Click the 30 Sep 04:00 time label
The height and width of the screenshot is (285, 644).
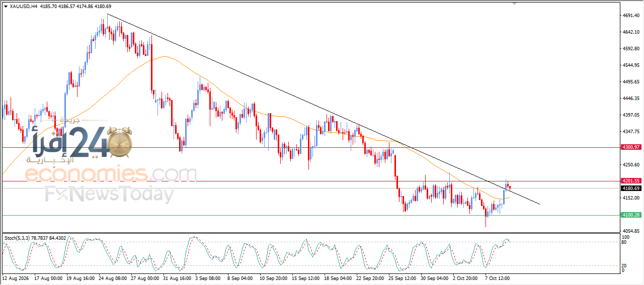[x=435, y=277]
